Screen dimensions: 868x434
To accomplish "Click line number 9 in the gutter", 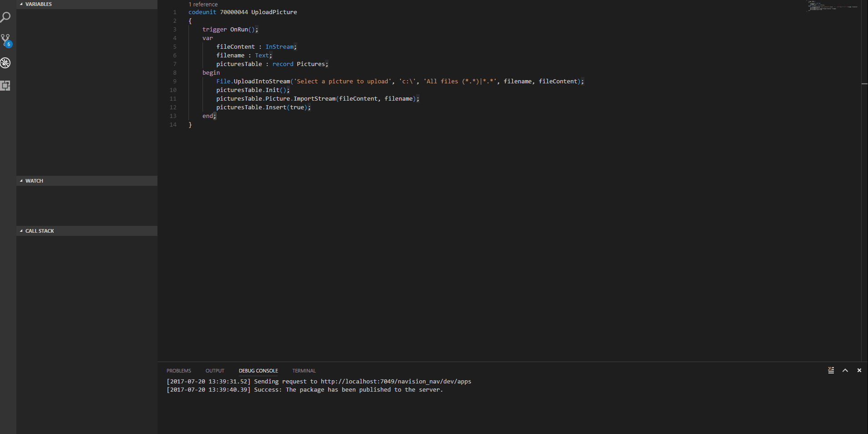I will (x=174, y=82).
